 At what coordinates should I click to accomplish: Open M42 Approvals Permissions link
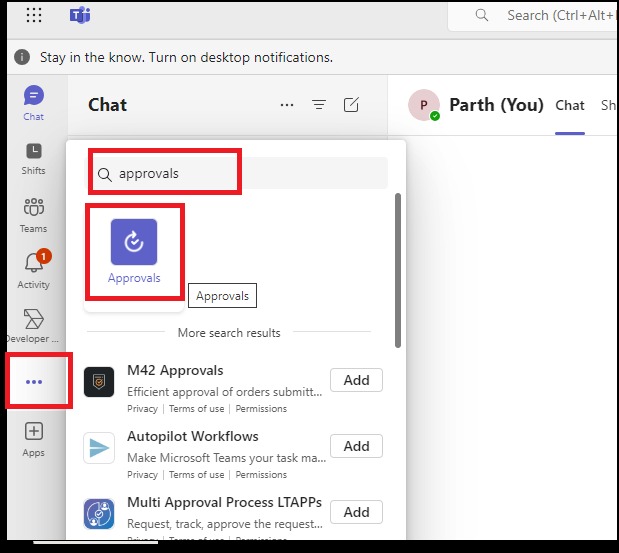(261, 409)
